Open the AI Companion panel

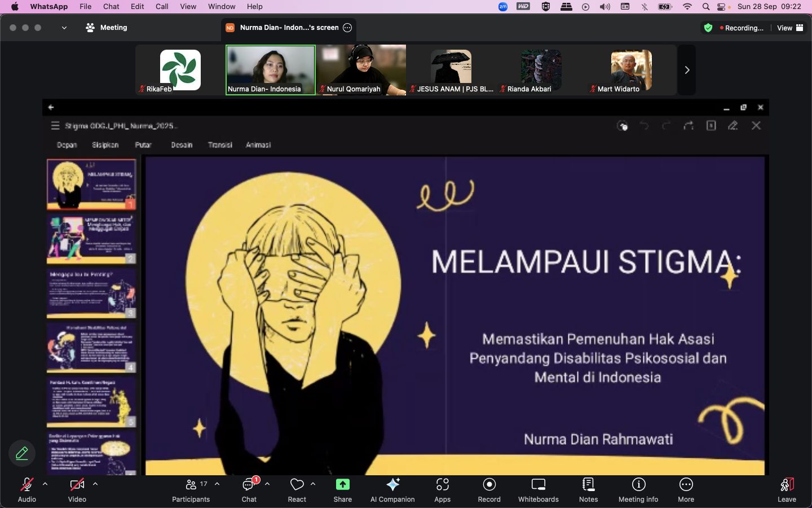click(392, 489)
